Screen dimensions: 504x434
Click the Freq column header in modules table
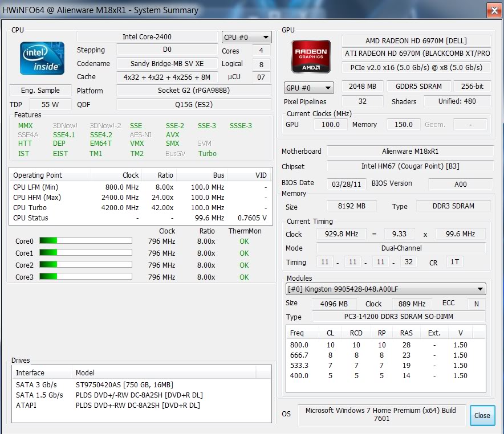[x=303, y=333]
